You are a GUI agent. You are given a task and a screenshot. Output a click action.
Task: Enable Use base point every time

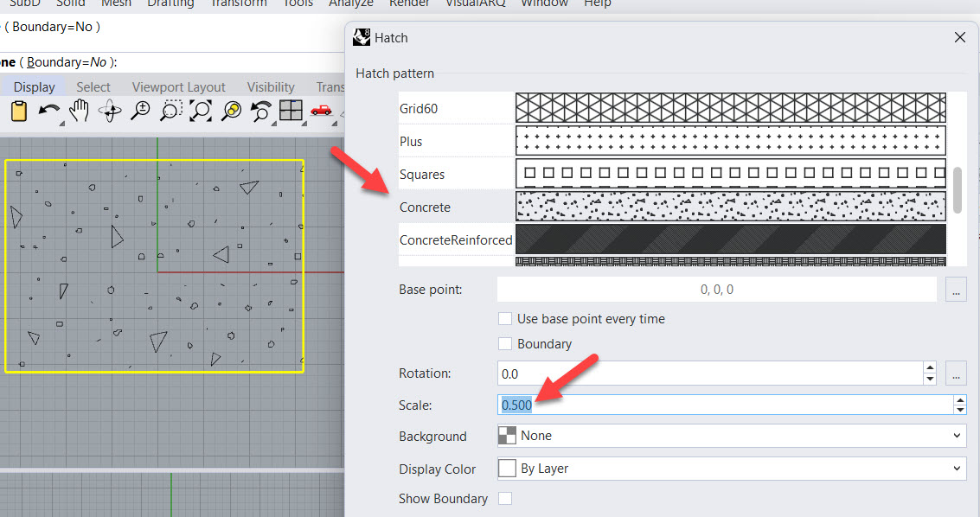pyautogui.click(x=505, y=318)
